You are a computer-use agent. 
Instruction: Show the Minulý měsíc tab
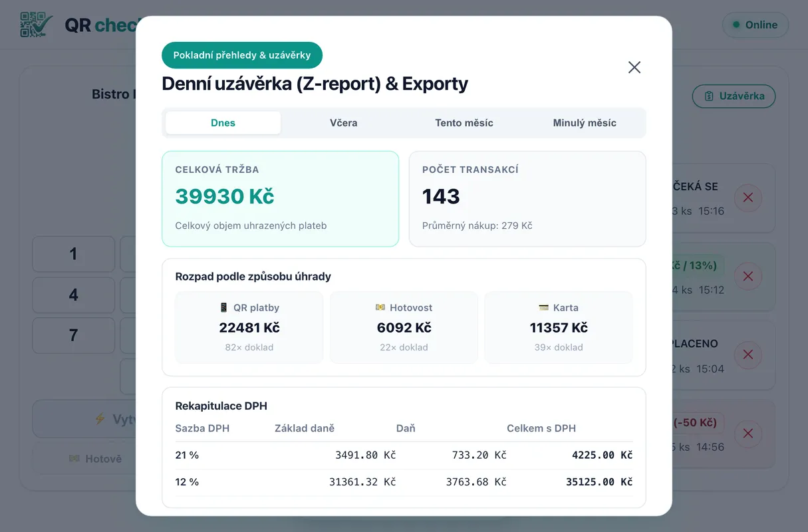tap(585, 122)
